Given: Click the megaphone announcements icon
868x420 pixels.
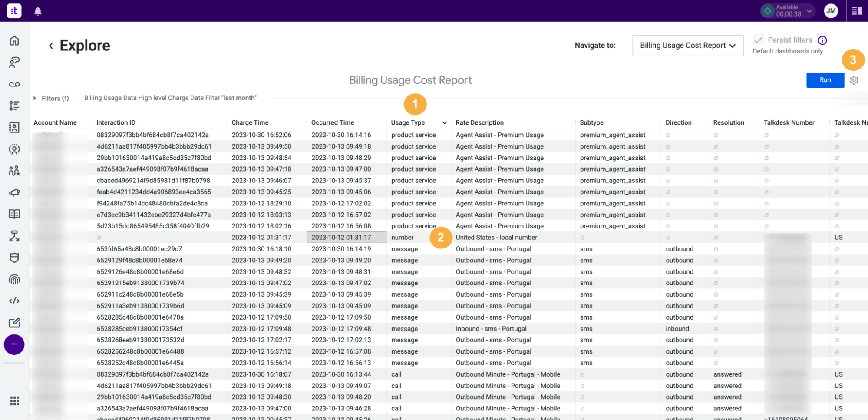Looking at the screenshot, I should point(14,192).
